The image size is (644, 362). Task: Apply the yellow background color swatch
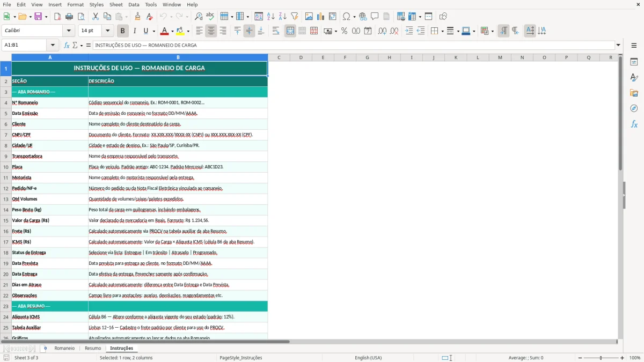[x=180, y=31]
